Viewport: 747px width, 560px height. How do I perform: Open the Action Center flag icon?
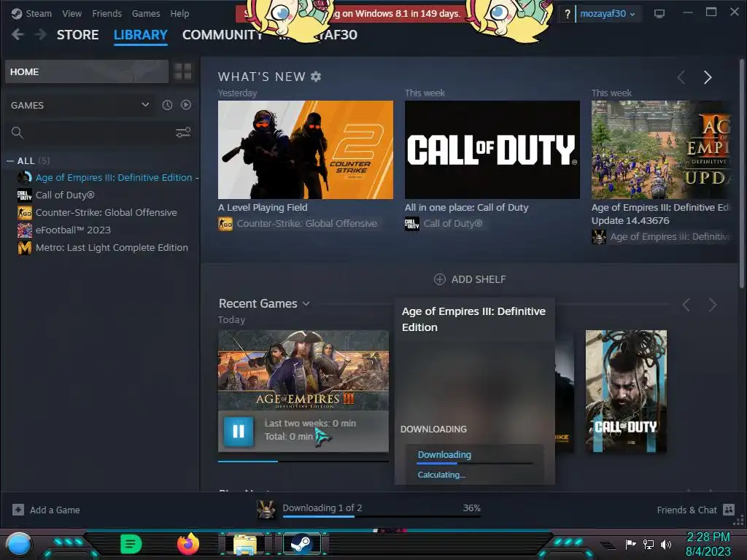pos(631,544)
